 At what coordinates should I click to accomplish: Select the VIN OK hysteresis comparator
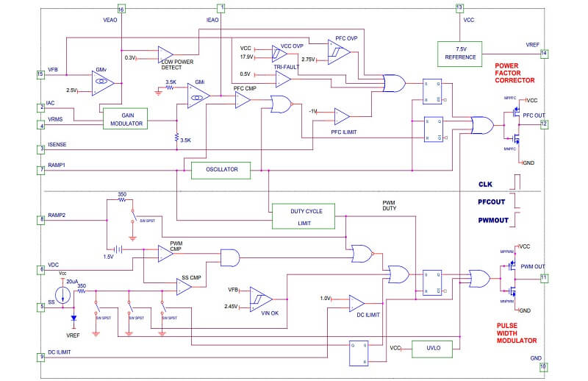[x=261, y=299]
